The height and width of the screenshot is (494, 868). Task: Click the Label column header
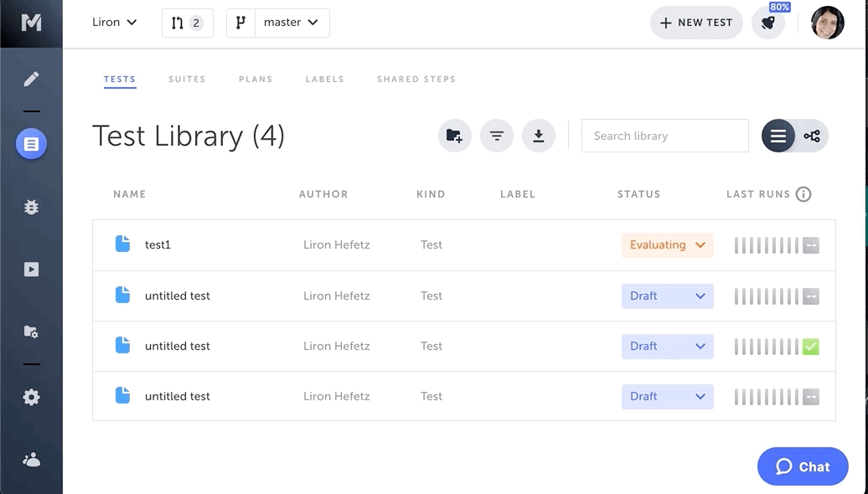518,194
